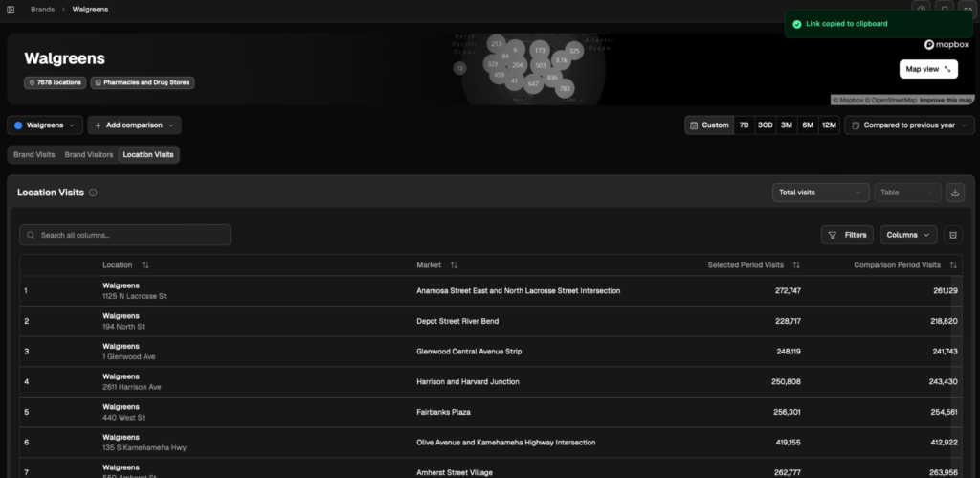Select the 30D time range
The height and width of the screenshot is (478, 980).
click(765, 125)
